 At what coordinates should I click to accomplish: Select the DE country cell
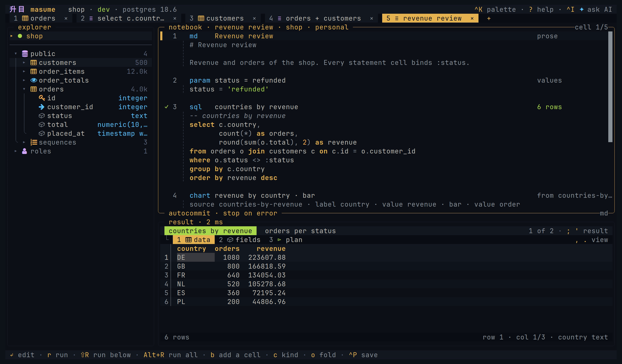(196, 257)
